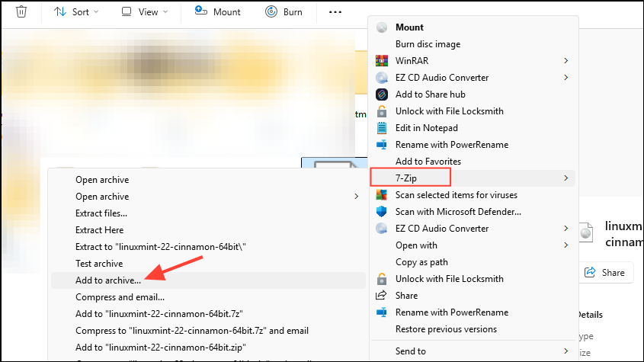Select Extract Here
The image size is (644, 362).
coord(99,230)
